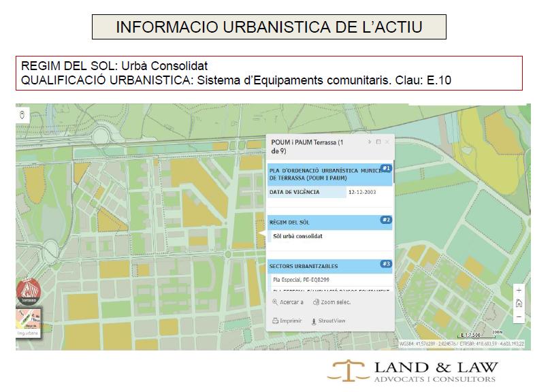Click Zoom selec. in the popup

point(331,302)
